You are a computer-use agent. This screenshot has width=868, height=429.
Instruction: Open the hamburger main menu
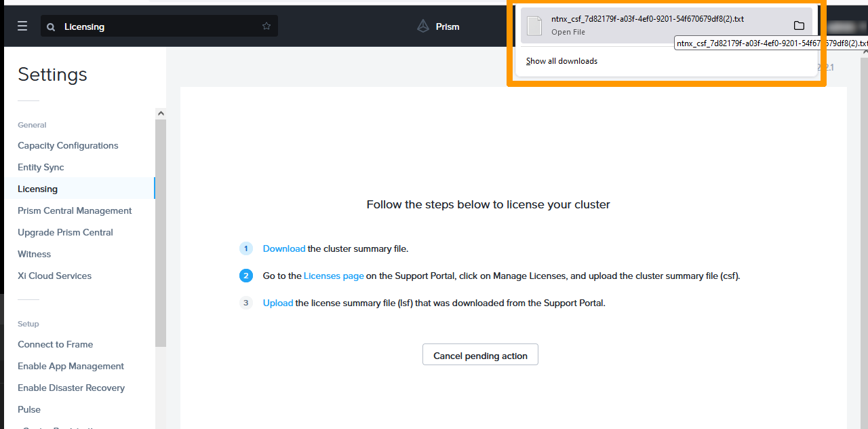pos(22,26)
